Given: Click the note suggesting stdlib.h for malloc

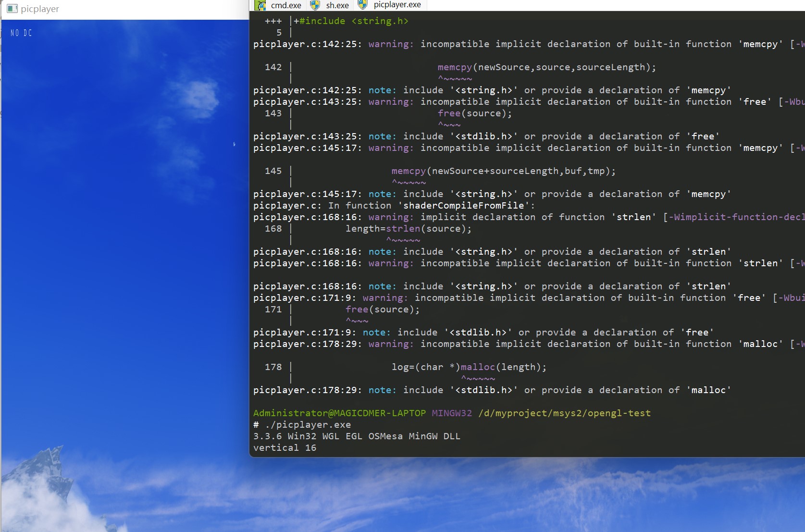Looking at the screenshot, I should 490,390.
